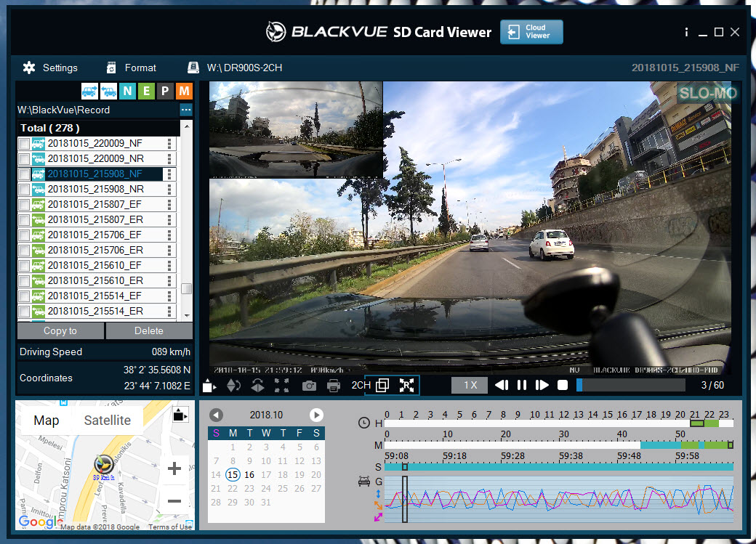Check the box for 20181015_215514_EF
This screenshot has width=756, height=544.
coord(23,296)
